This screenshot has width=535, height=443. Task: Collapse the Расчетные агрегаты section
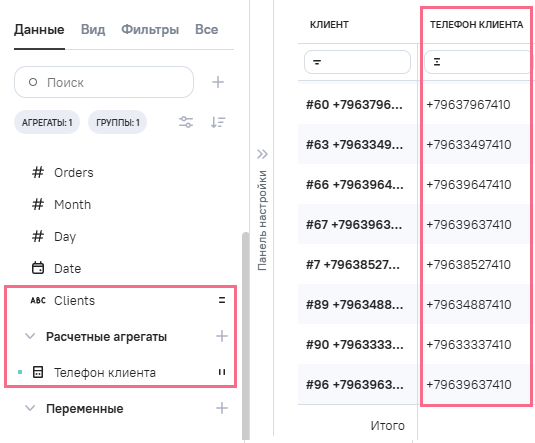pyautogui.click(x=30, y=336)
